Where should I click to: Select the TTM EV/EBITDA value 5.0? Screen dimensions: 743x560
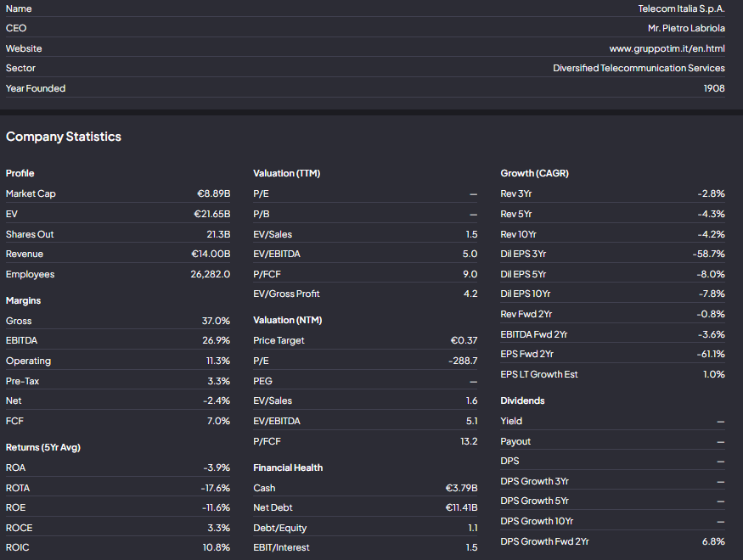coord(470,255)
